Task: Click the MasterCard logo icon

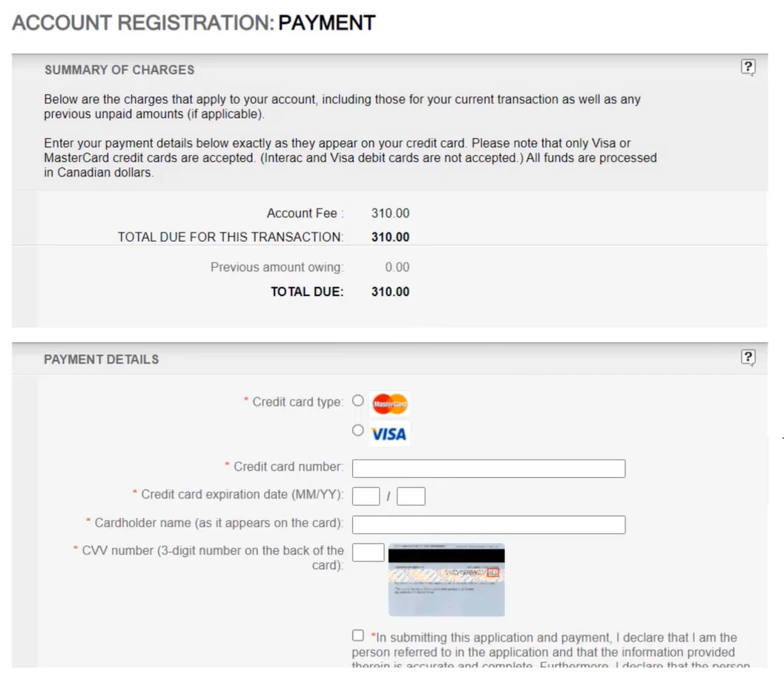Action: coord(390,404)
